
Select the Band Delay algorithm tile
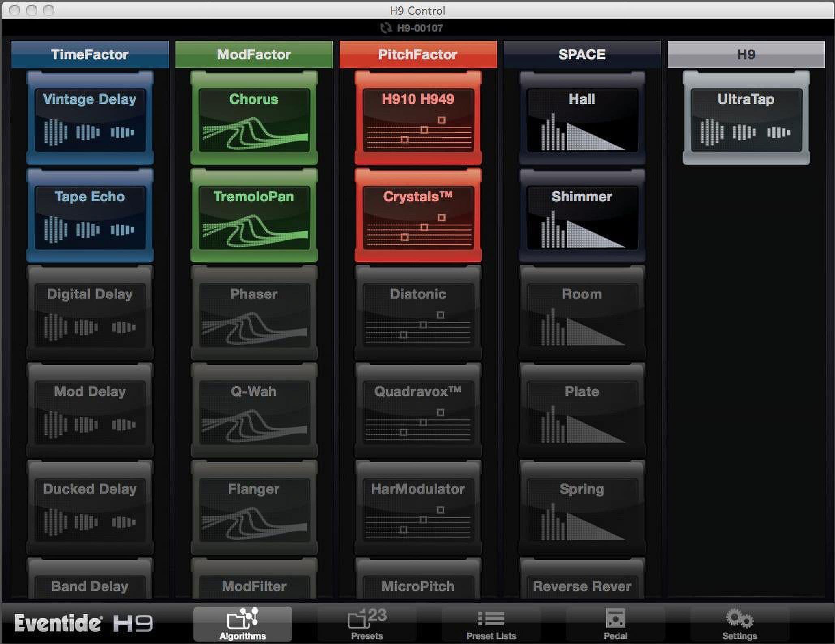90,578
